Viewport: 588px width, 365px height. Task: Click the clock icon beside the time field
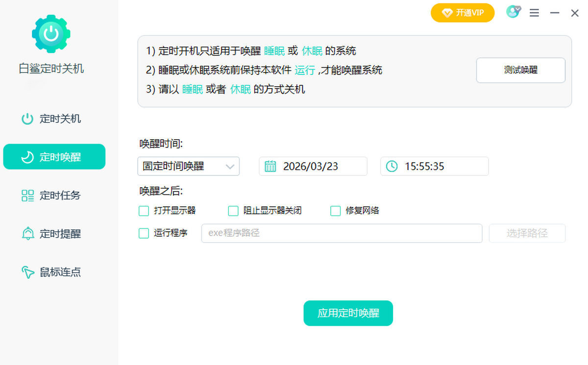coord(392,166)
